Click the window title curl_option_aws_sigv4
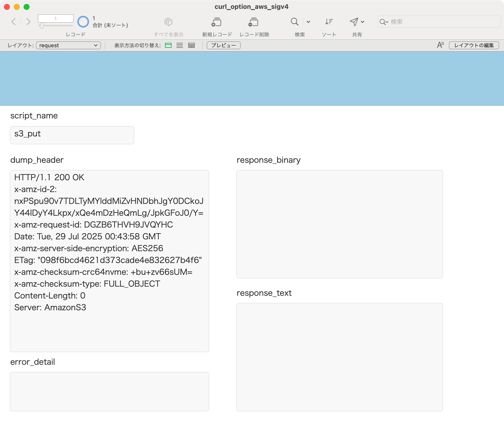Screen dimensions: 504x430 (252, 7)
